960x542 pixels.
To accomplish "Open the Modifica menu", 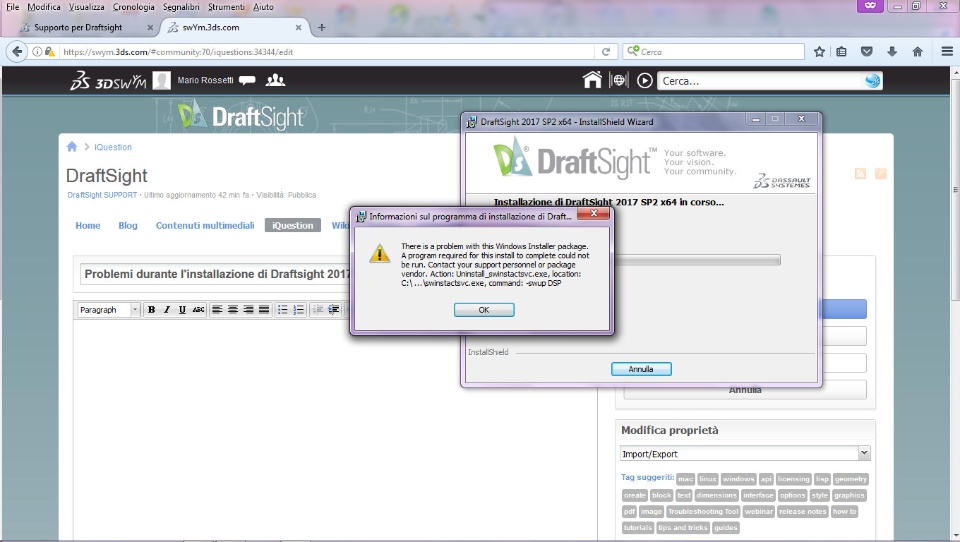I will (x=43, y=7).
